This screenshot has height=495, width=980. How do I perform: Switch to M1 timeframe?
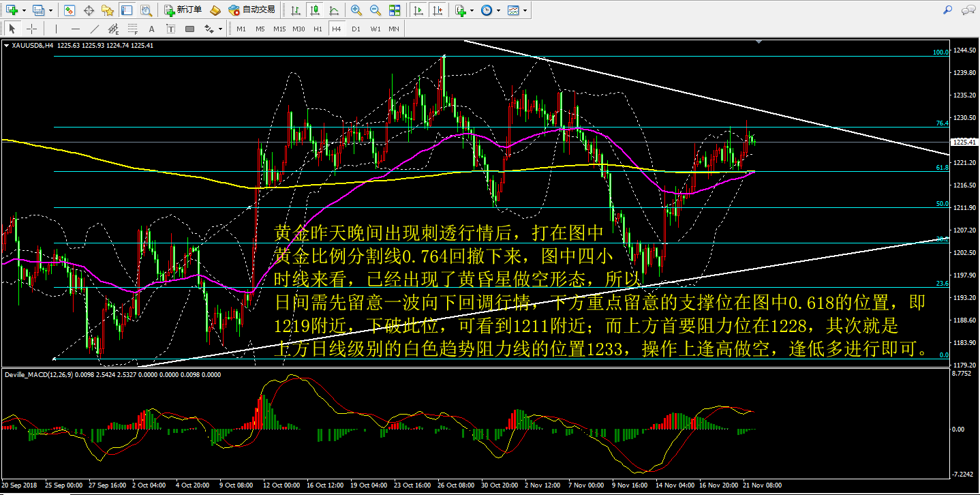click(x=241, y=29)
